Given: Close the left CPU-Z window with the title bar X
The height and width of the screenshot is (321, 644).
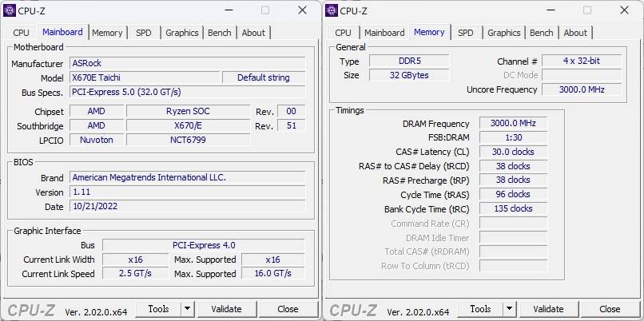Looking at the screenshot, I should (x=302, y=10).
